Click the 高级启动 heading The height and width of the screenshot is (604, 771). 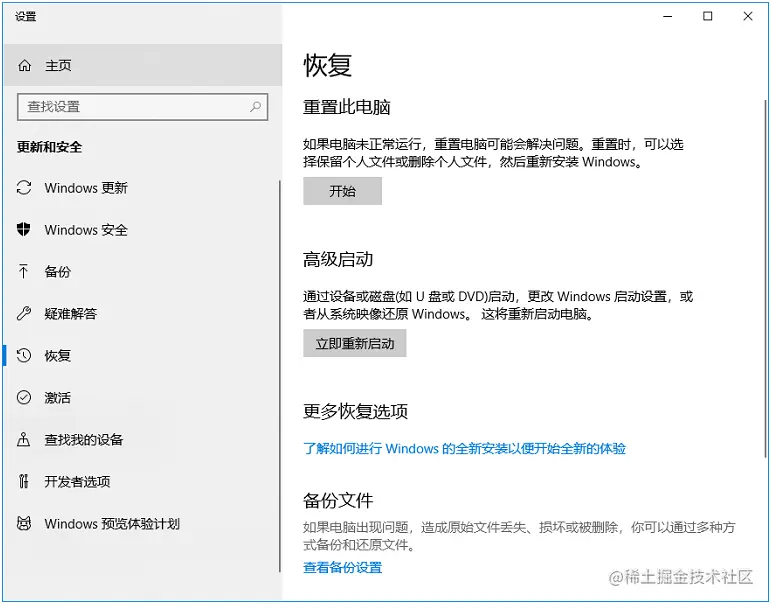coord(338,259)
